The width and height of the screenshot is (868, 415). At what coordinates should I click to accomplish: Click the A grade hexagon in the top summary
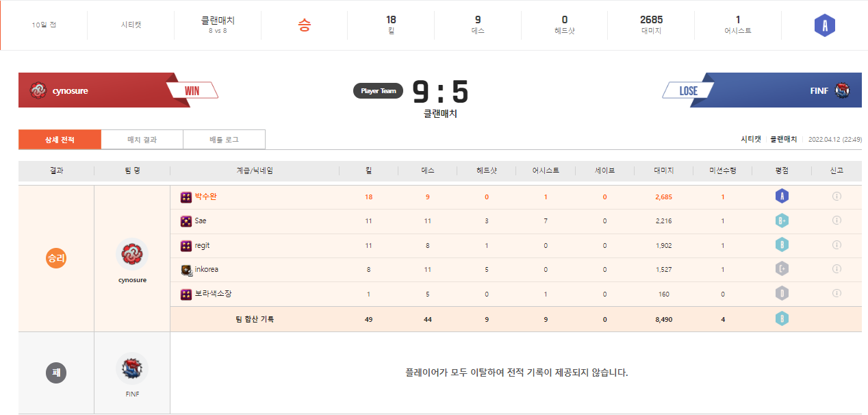click(x=824, y=25)
